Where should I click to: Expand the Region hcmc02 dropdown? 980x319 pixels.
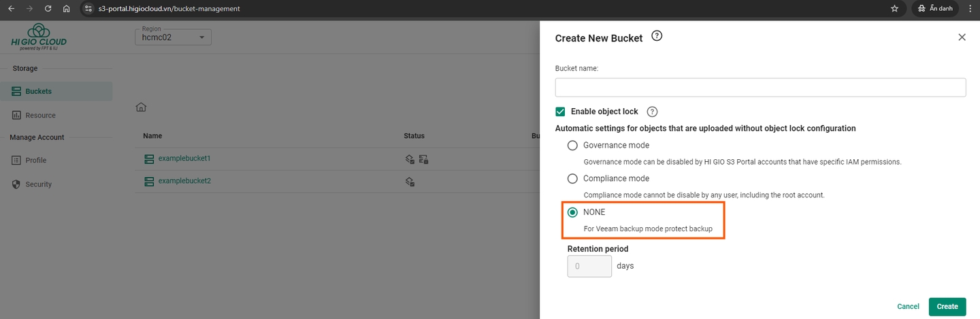coord(173,37)
